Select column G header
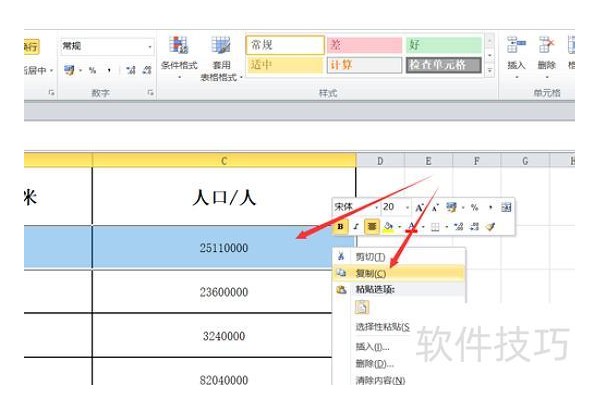Image resolution: width=600 pixels, height=400 pixels. [525, 161]
